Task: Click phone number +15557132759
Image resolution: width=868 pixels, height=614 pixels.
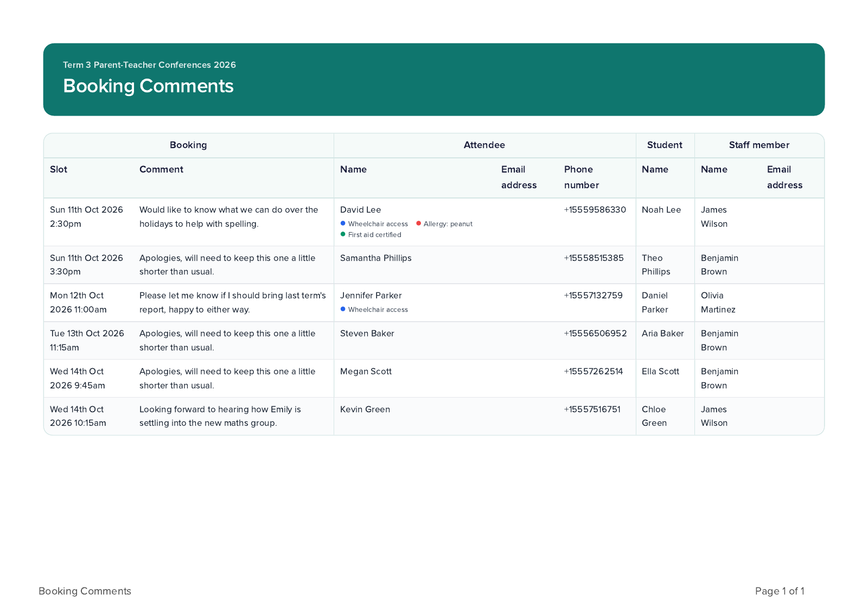Action: point(593,296)
